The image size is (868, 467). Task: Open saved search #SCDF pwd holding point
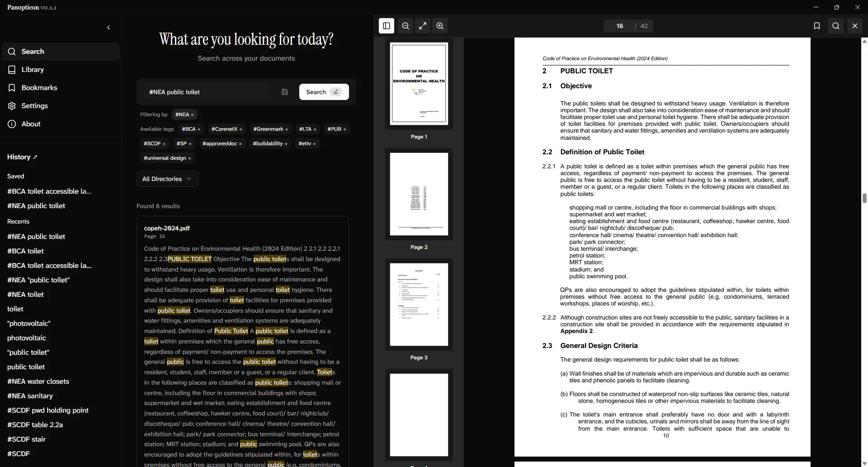pyautogui.click(x=48, y=410)
